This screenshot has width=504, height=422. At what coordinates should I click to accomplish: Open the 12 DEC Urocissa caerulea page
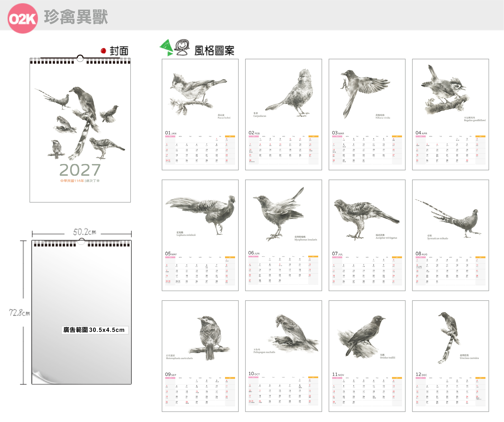tap(451, 356)
